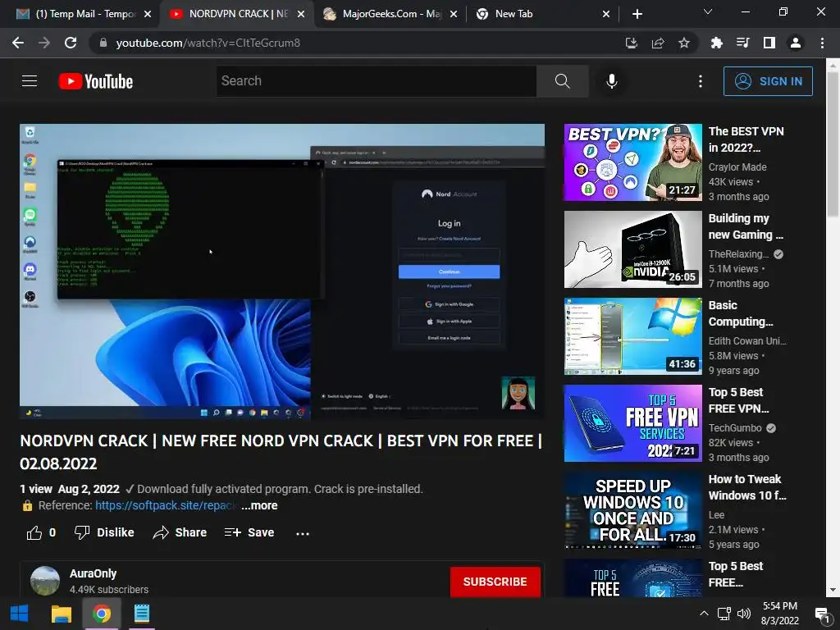
Task: Open Chrome three-dot menu
Action: point(822,43)
